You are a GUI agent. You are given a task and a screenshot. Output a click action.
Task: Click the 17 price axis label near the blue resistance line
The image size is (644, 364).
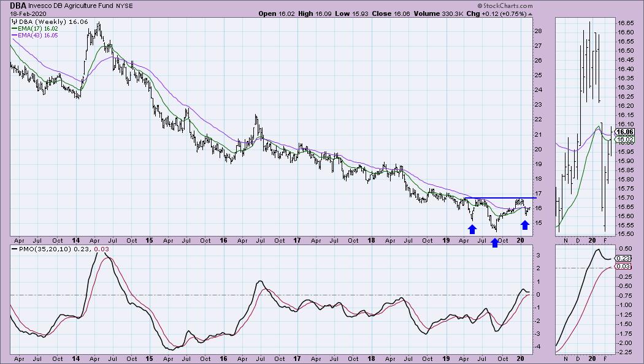point(539,194)
